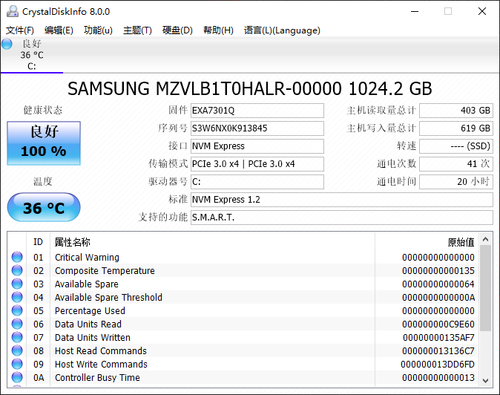The width and height of the screenshot is (500, 395).
Task: Open the 语言(L)(Language) menu
Action: [x=282, y=30]
